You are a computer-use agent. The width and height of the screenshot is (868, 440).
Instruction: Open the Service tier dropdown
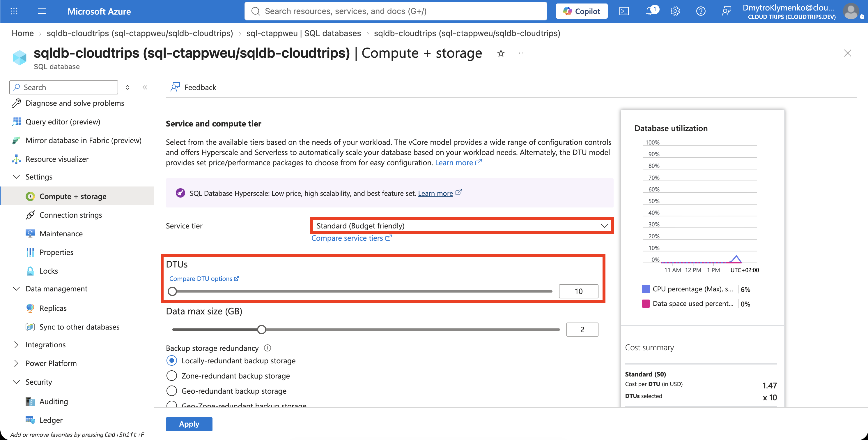[462, 226]
